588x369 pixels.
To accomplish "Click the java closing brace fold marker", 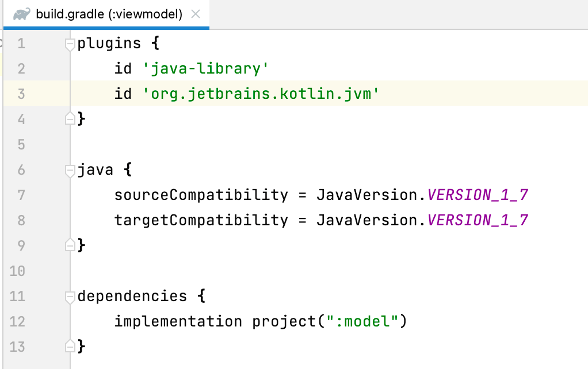I will coord(70,245).
